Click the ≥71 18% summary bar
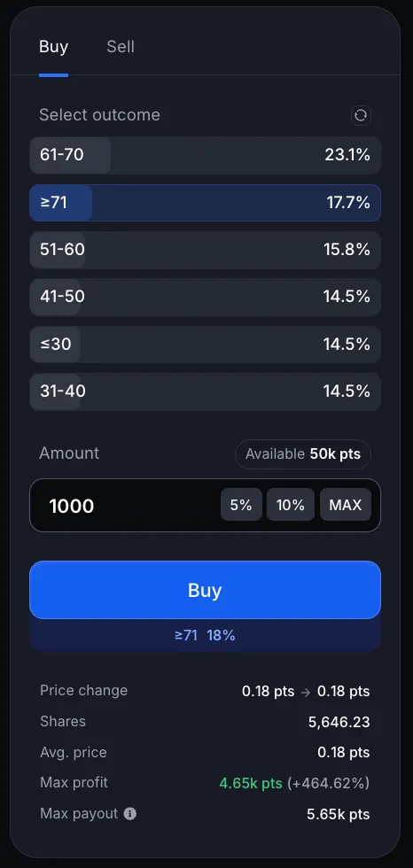This screenshot has width=413, height=868. 205,636
